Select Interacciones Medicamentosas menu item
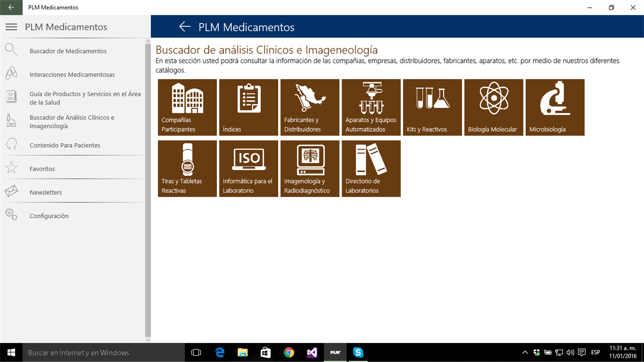This screenshot has width=644, height=362. point(72,74)
